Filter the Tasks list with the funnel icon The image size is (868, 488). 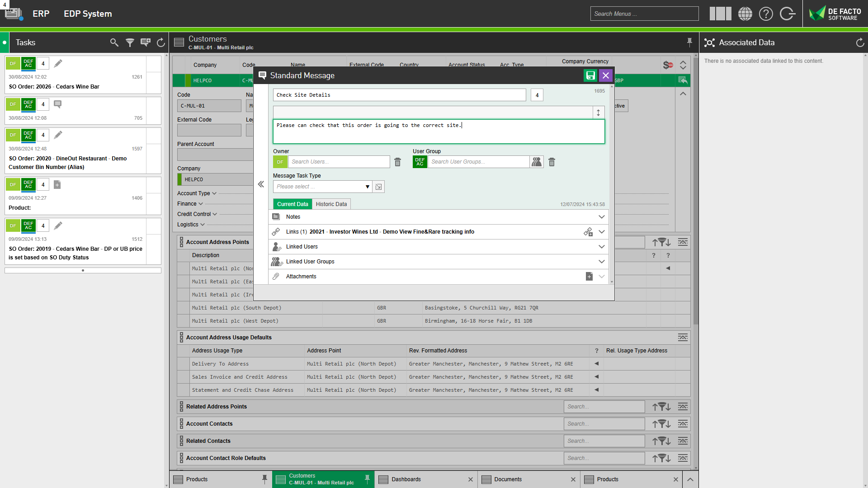(130, 42)
